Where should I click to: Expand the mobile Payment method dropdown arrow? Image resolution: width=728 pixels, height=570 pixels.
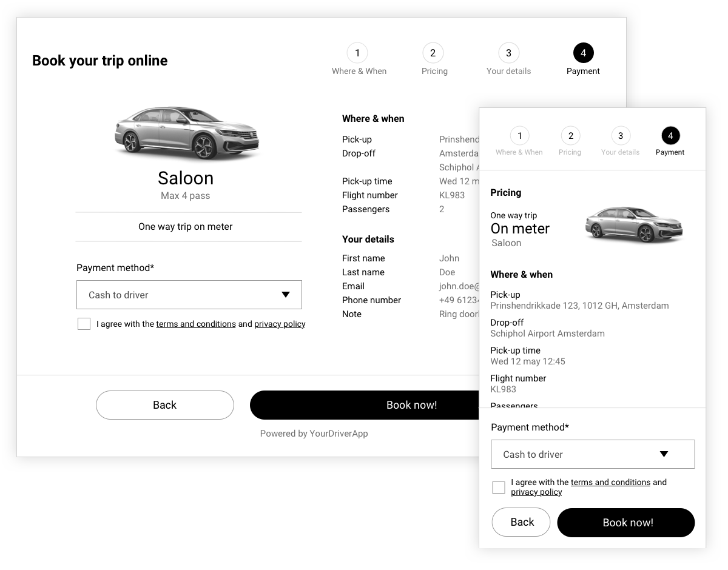(x=664, y=454)
